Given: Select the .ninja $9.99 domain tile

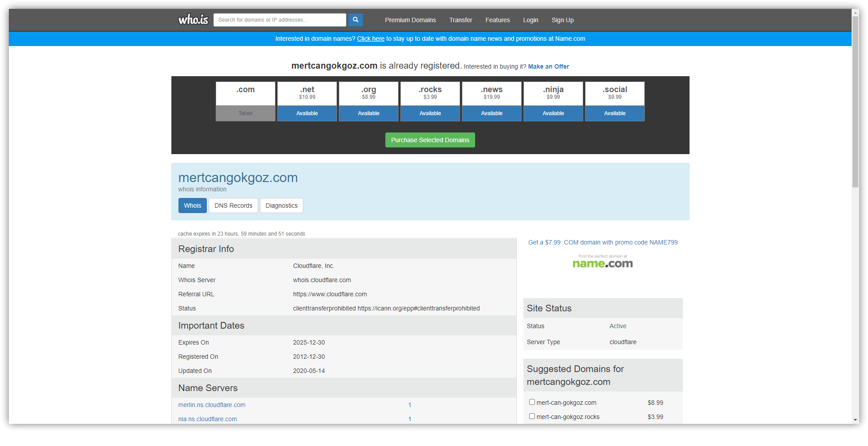Looking at the screenshot, I should pyautogui.click(x=553, y=101).
